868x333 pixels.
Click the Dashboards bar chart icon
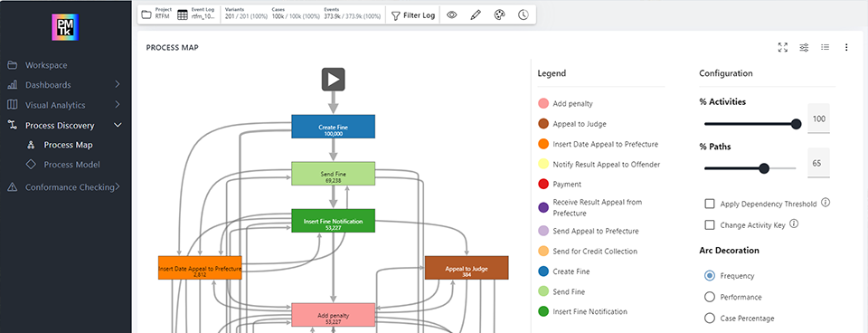point(12,85)
